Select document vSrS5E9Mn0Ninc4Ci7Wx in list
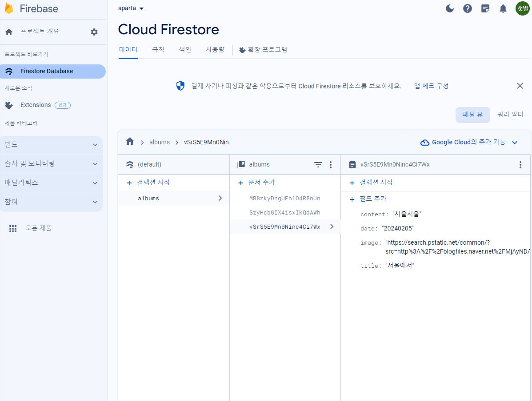 point(284,227)
